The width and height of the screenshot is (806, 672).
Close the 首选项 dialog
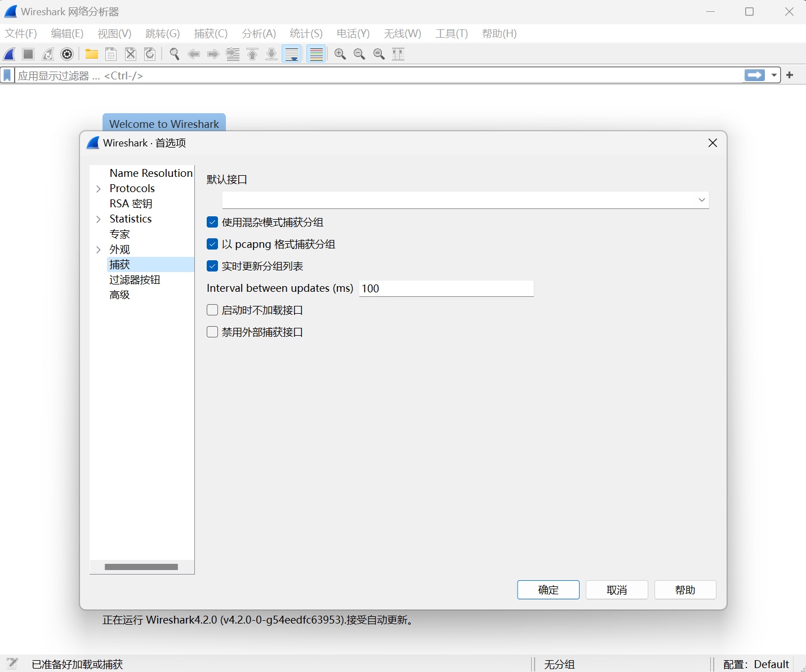click(x=713, y=143)
